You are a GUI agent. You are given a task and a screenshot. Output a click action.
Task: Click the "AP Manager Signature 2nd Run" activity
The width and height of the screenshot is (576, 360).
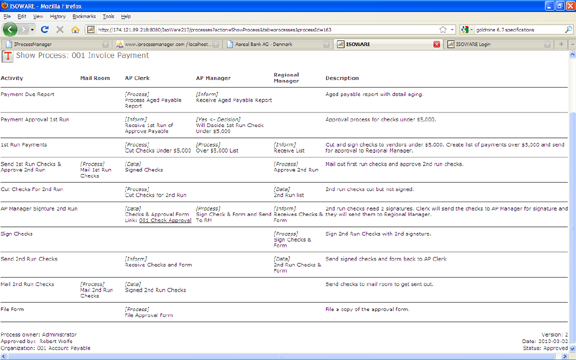[39, 209]
